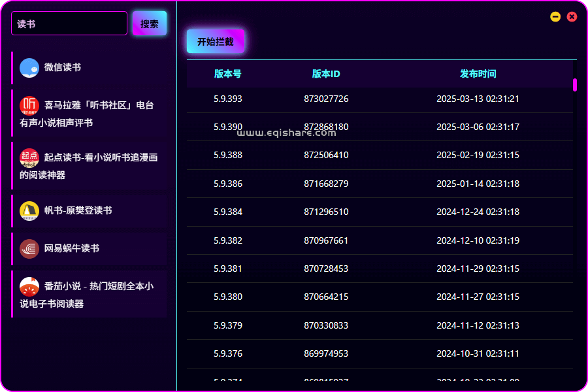
Task: Click the 帆书 yellow app icon
Action: (29, 210)
